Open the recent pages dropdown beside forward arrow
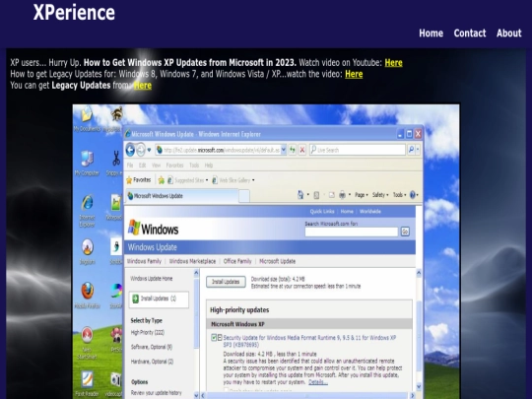Image resolution: width=532 pixels, height=399 pixels. coord(149,150)
